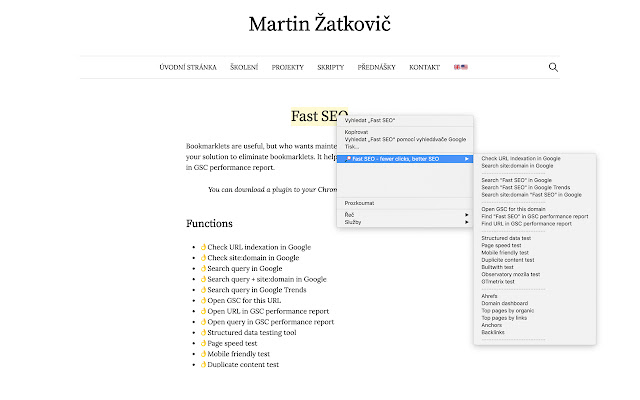This screenshot has height=400, width=640.
Task: Click "Mobile friendly test" in Functions list
Action: click(x=238, y=354)
